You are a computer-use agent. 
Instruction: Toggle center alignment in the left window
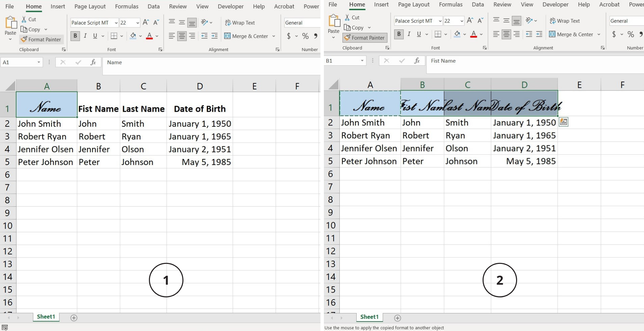(182, 36)
